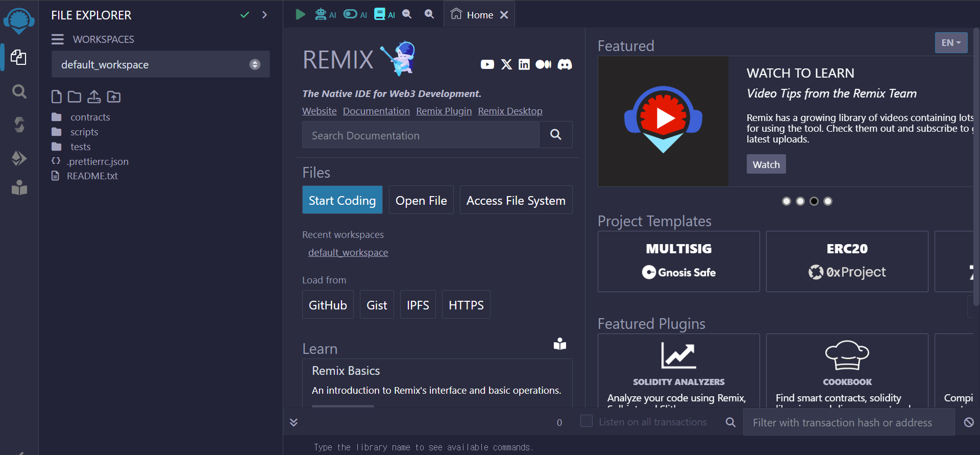
Task: Open the Website link
Action: [320, 111]
